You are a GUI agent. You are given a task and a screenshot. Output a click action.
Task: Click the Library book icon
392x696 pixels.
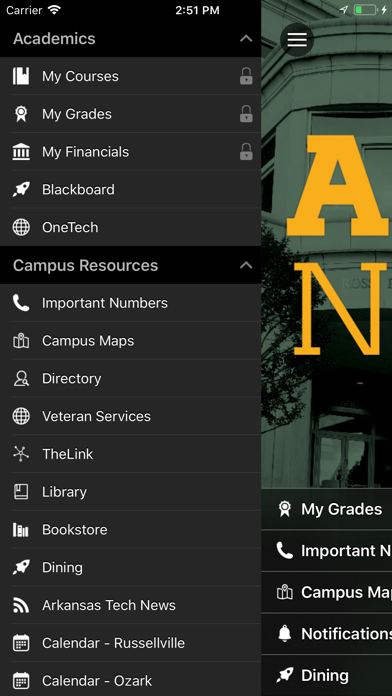pyautogui.click(x=21, y=492)
